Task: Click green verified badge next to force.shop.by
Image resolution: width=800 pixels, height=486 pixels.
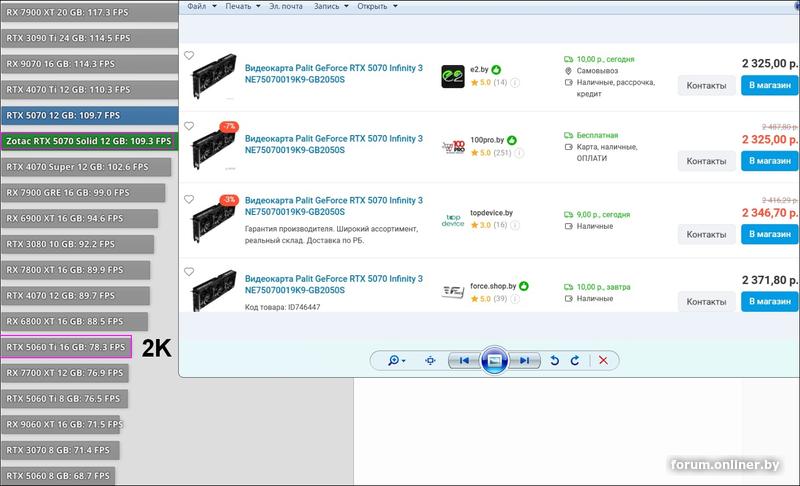Action: tap(524, 286)
